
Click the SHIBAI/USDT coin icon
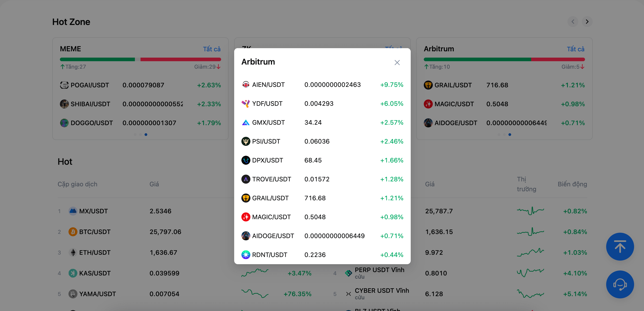tap(64, 104)
